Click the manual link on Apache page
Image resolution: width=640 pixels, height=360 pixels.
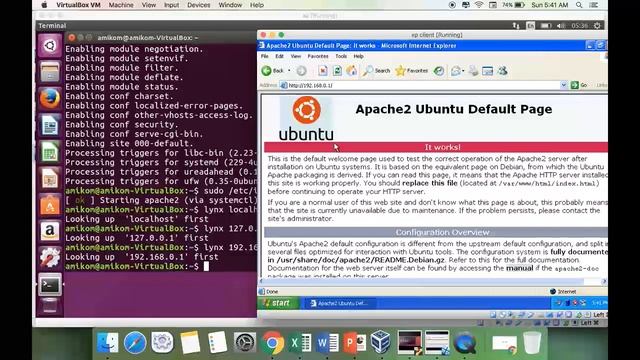point(520,268)
